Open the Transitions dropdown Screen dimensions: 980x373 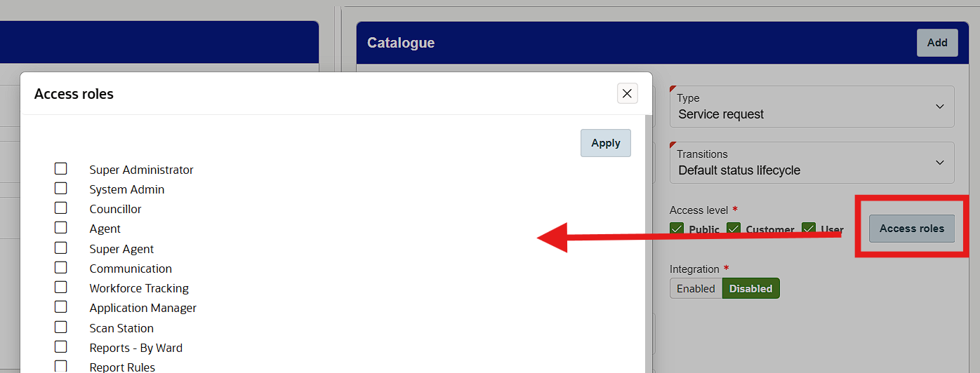812,163
